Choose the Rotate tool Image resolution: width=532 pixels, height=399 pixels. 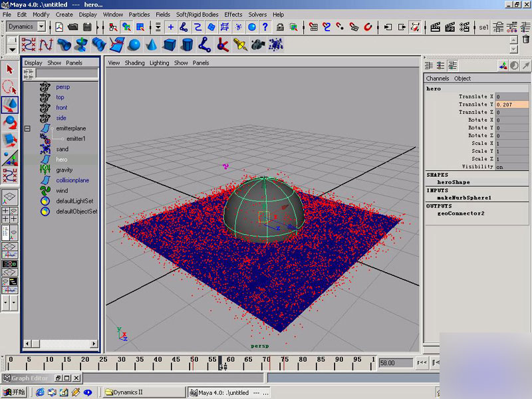(x=10, y=122)
